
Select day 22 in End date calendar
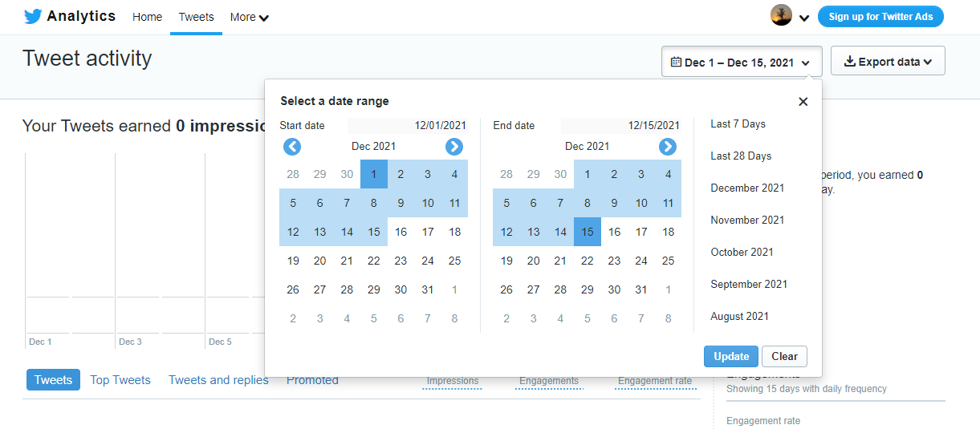tap(588, 261)
